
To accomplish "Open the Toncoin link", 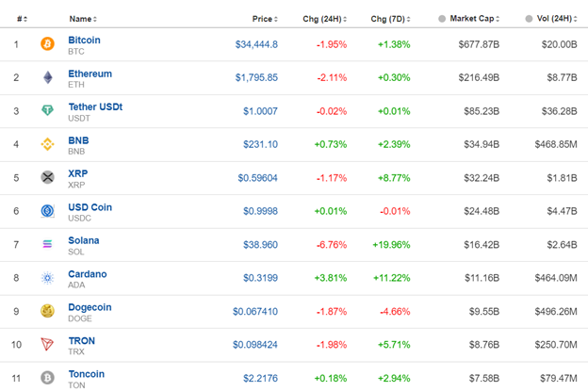I will tap(87, 373).
